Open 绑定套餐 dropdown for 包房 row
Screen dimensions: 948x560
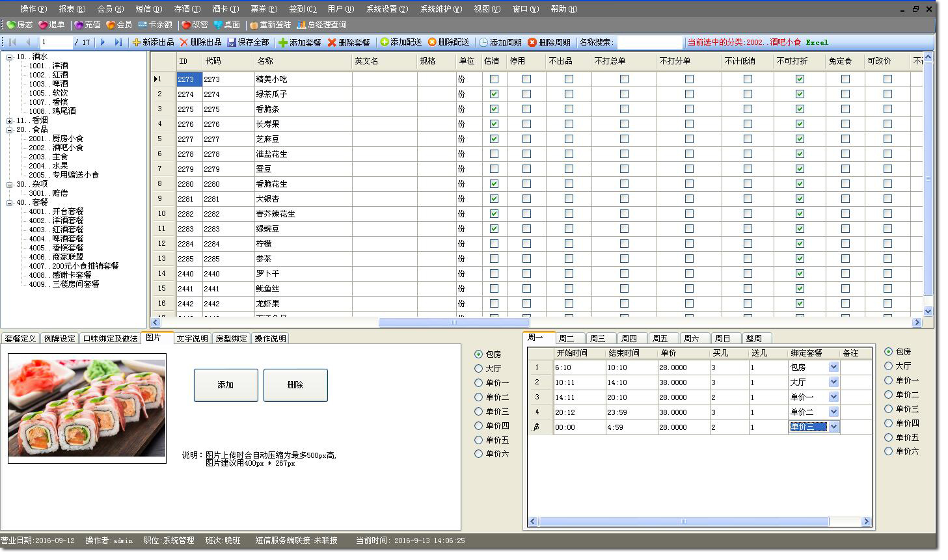tap(833, 367)
